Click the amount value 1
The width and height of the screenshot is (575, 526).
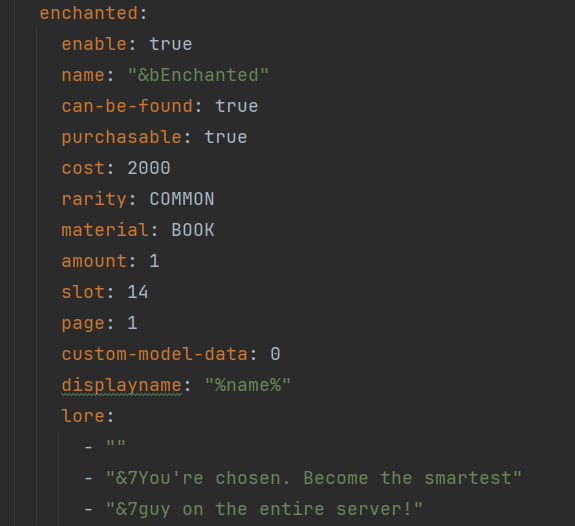point(154,261)
